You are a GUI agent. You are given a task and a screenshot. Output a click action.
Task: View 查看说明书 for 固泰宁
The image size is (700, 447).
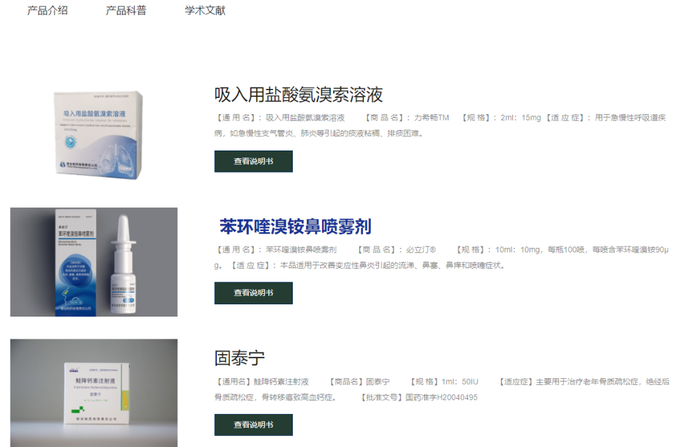[x=254, y=425]
